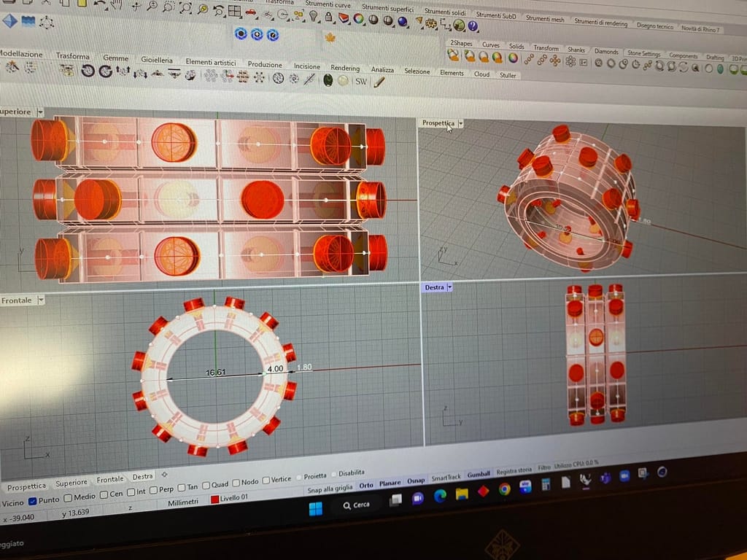Click the orange maple leaf icon
The image size is (747, 560).
point(330,38)
